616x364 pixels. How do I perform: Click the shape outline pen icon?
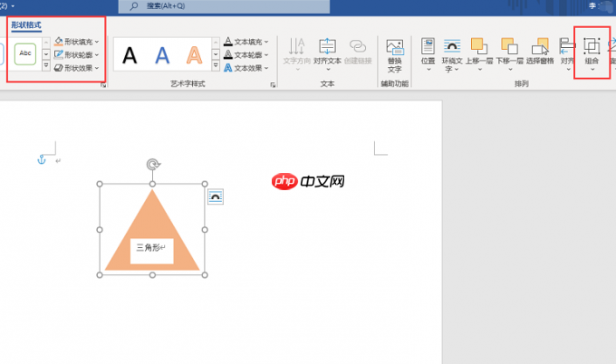coord(59,54)
